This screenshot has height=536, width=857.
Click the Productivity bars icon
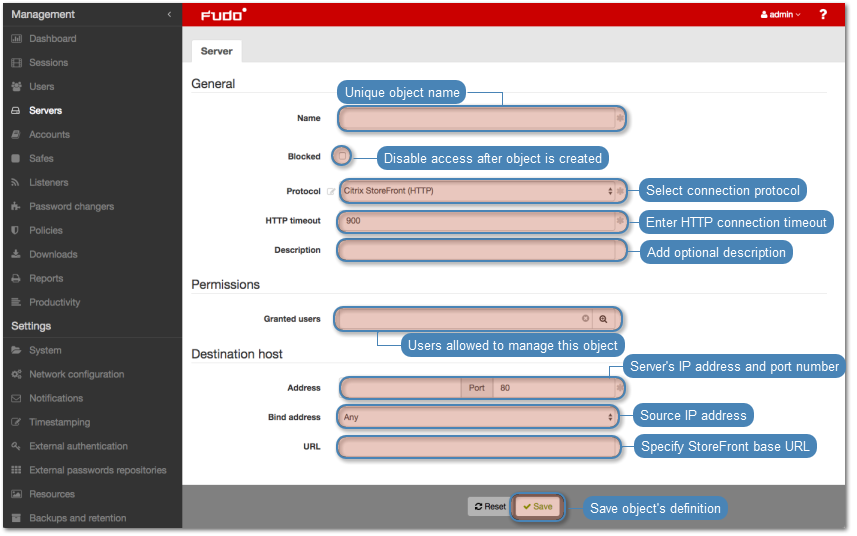(16, 302)
